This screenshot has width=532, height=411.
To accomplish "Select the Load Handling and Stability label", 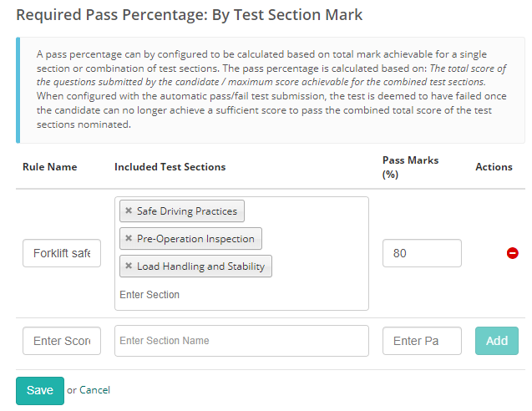I will point(200,266).
